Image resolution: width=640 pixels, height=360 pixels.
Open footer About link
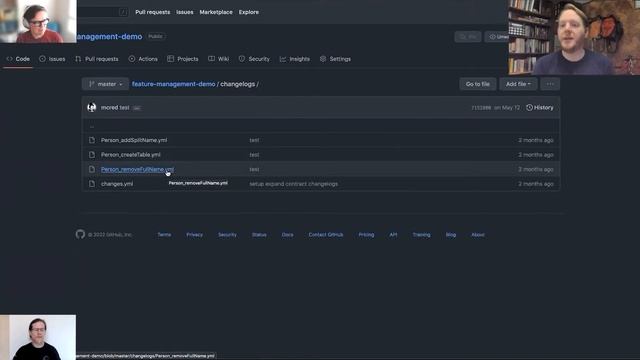pos(478,235)
